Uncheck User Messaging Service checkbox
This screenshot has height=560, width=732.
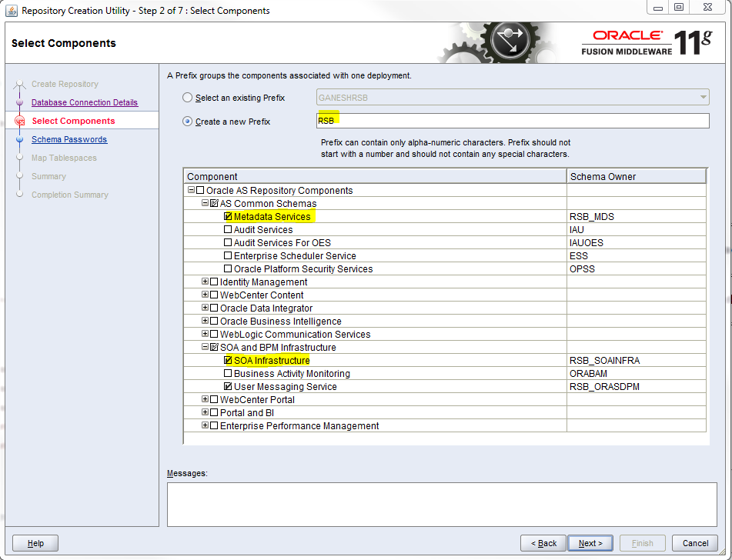(x=228, y=386)
